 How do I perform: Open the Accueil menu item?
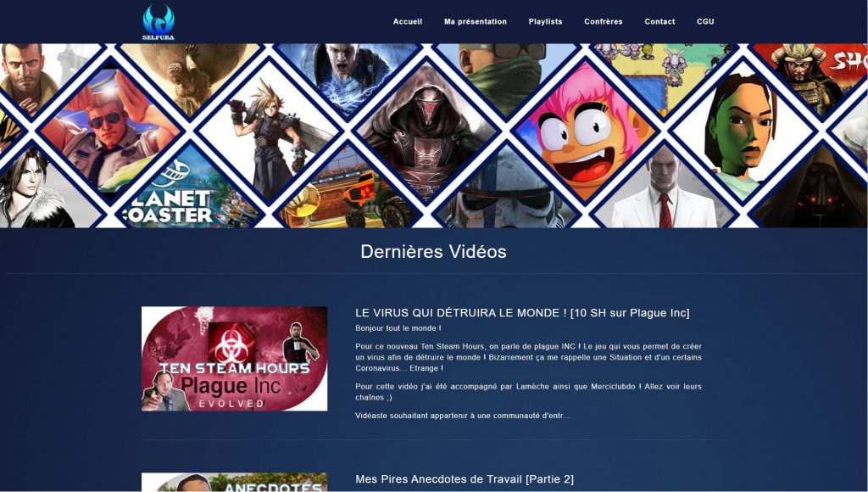point(408,21)
